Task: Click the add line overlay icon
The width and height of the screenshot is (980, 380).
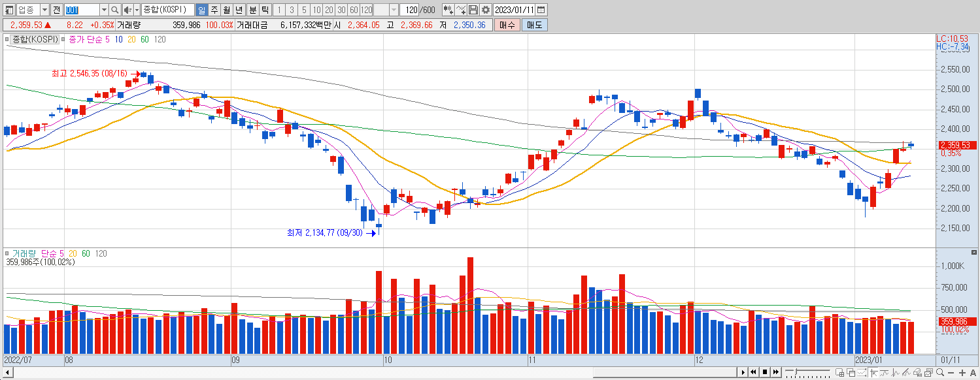Action: pyautogui.click(x=461, y=10)
